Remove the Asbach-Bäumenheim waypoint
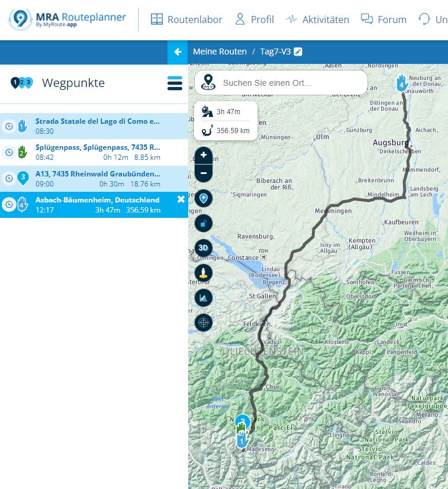The width and height of the screenshot is (448, 489). pos(181,200)
